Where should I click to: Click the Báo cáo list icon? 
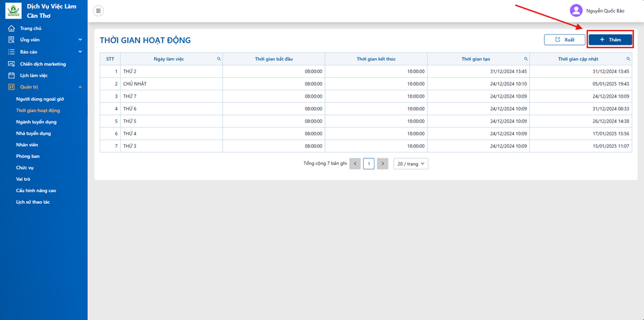coord(11,52)
